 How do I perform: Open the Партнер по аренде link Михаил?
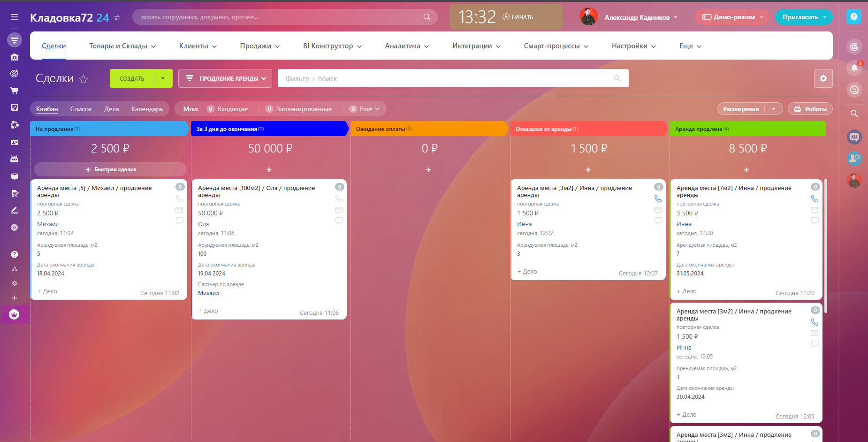[x=208, y=293]
